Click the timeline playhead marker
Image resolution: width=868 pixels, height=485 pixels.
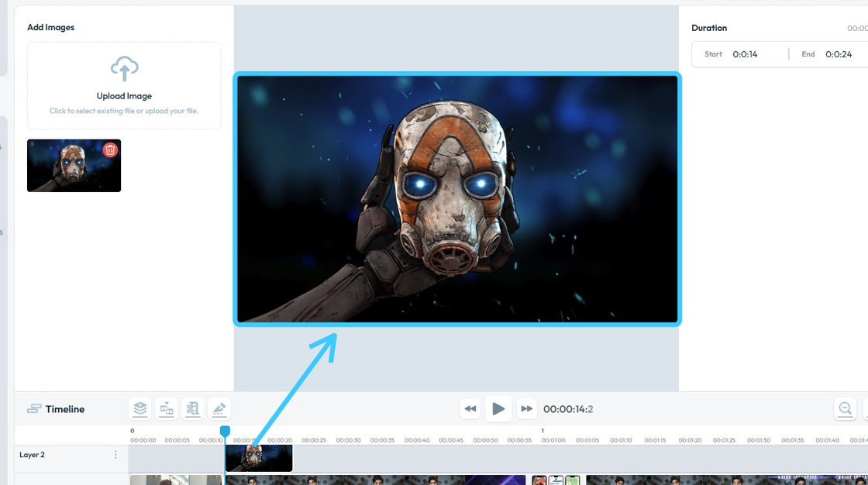(225, 431)
